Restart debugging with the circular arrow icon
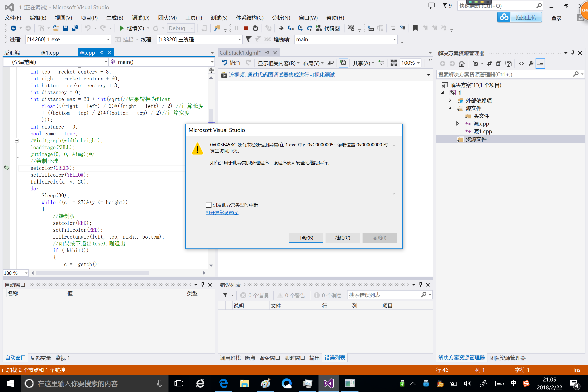 point(256,28)
